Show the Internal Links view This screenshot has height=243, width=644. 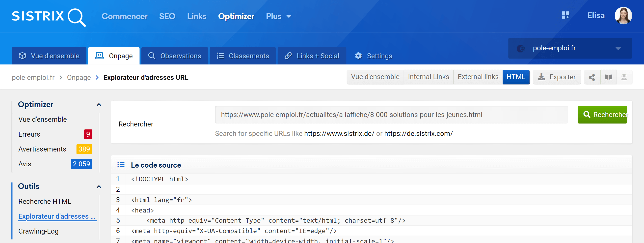pos(429,77)
